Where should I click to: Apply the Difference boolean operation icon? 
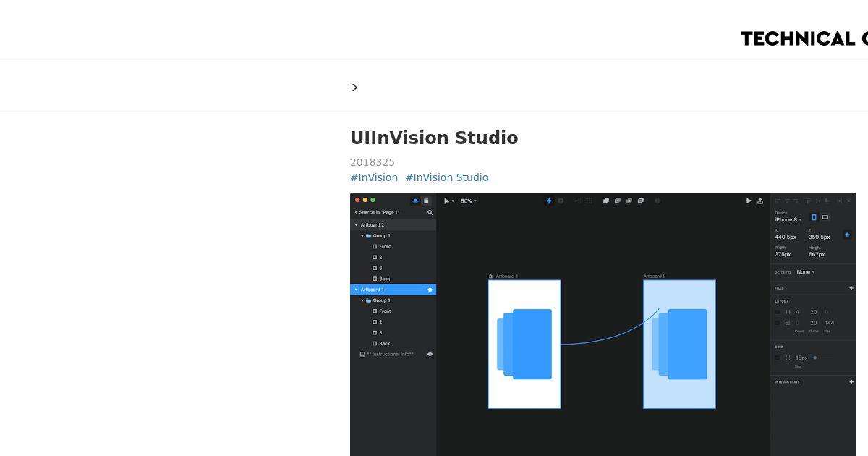click(641, 200)
